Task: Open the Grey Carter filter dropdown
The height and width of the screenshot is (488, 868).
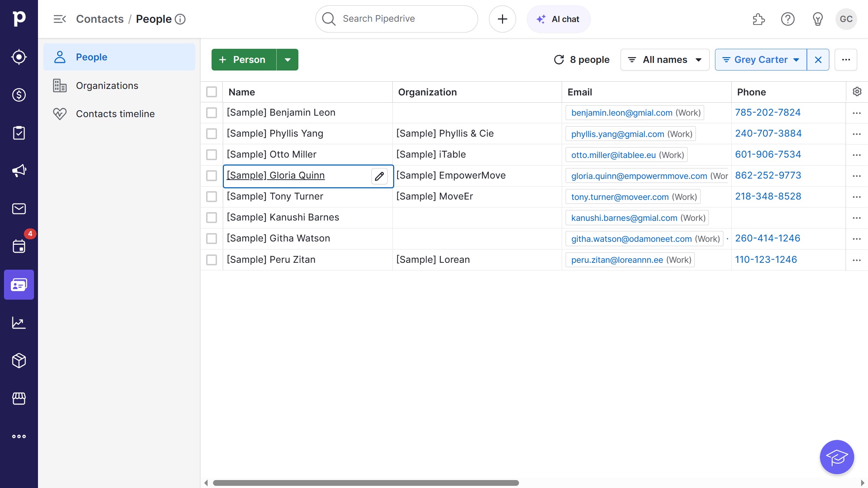Action: (761, 60)
